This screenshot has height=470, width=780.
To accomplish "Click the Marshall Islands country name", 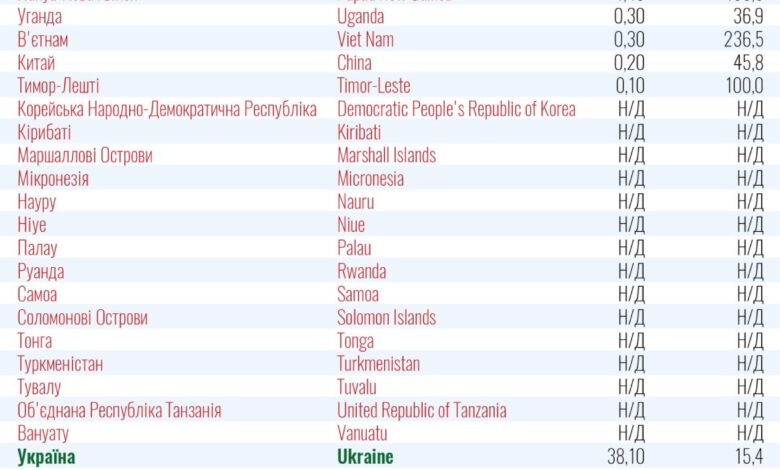I will click(387, 155).
